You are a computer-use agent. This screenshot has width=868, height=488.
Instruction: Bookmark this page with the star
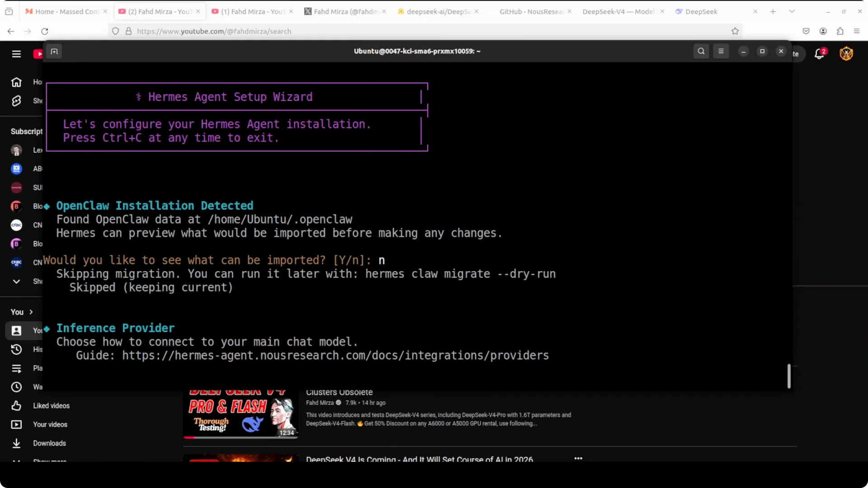coord(735,31)
